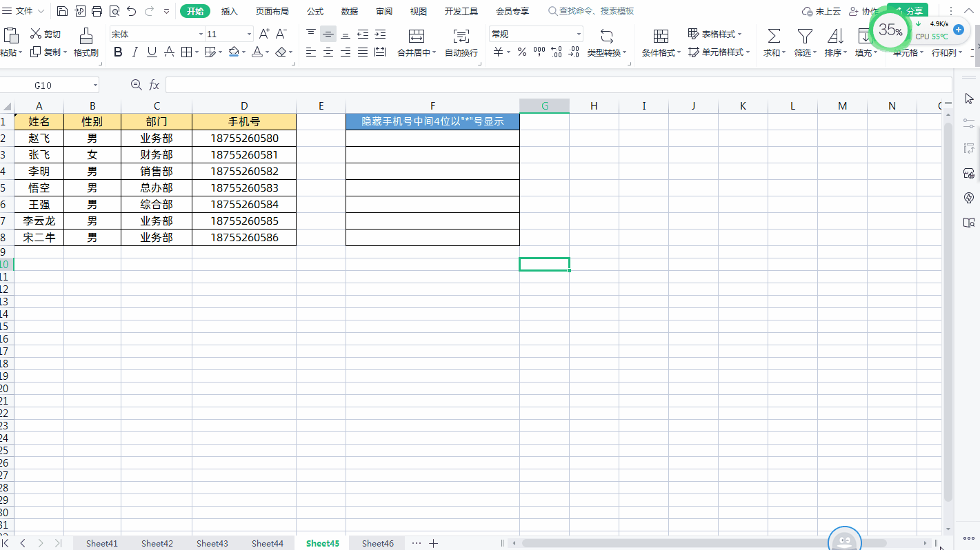Click the Print icon in quick access toolbar
The image size is (980, 550).
pos(97,11)
